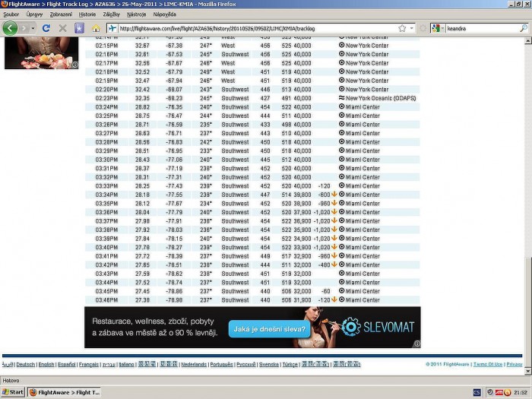Open the Google search engine selector
Viewport: 532px width, 399px height.
(x=438, y=29)
